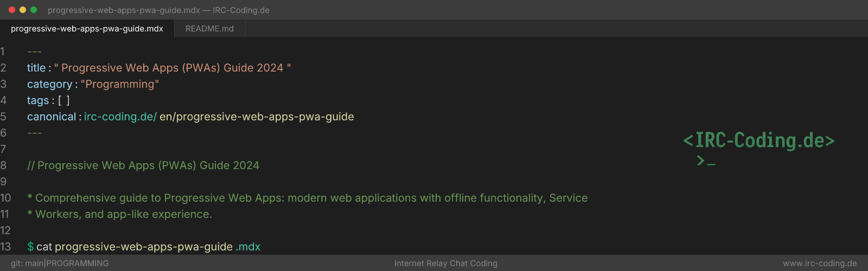Click the opening front matter dashes on line 1
This screenshot has height=271, width=868.
34,51
